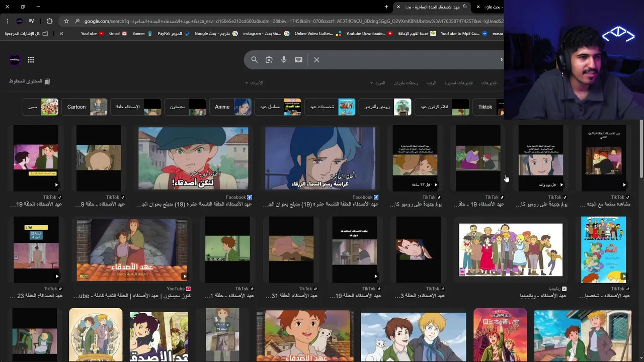Expand the الأدوات tools dropdown
Screen dimensions: 644x362
255,83
